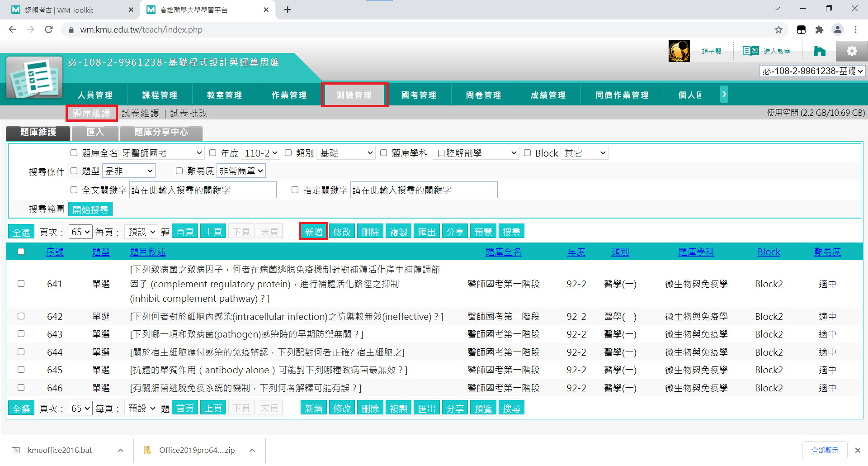Toggle the 類別 checkbox
This screenshot has height=466, width=868.
coord(288,153)
